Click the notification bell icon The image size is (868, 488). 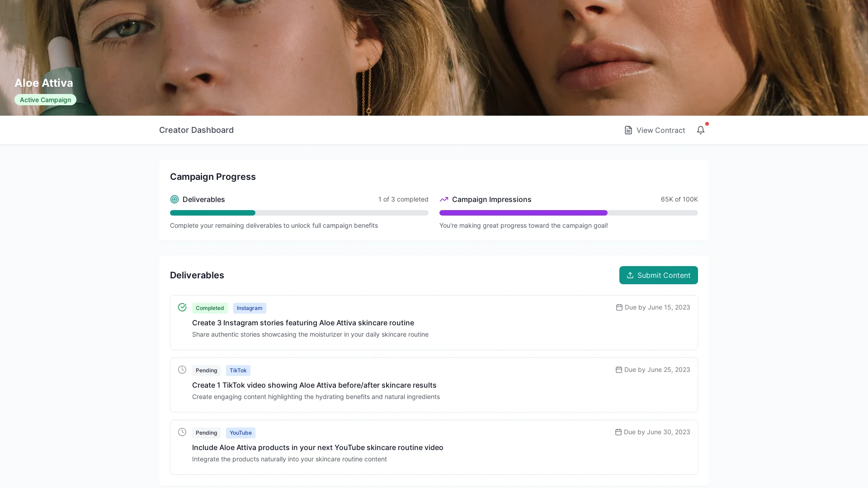700,130
